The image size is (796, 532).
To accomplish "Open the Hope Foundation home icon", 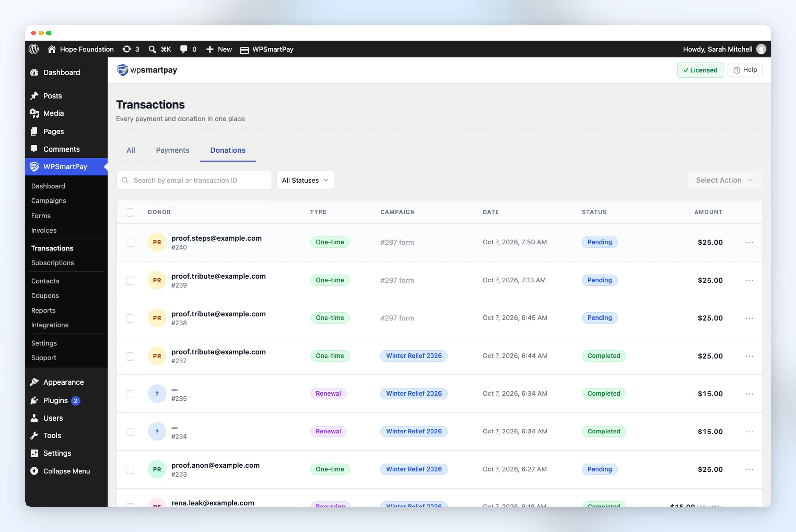I will click(x=51, y=49).
